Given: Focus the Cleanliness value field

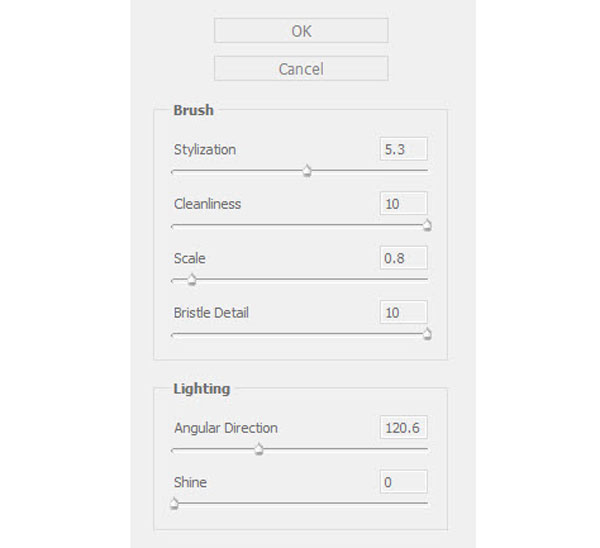Looking at the screenshot, I should pos(403,203).
